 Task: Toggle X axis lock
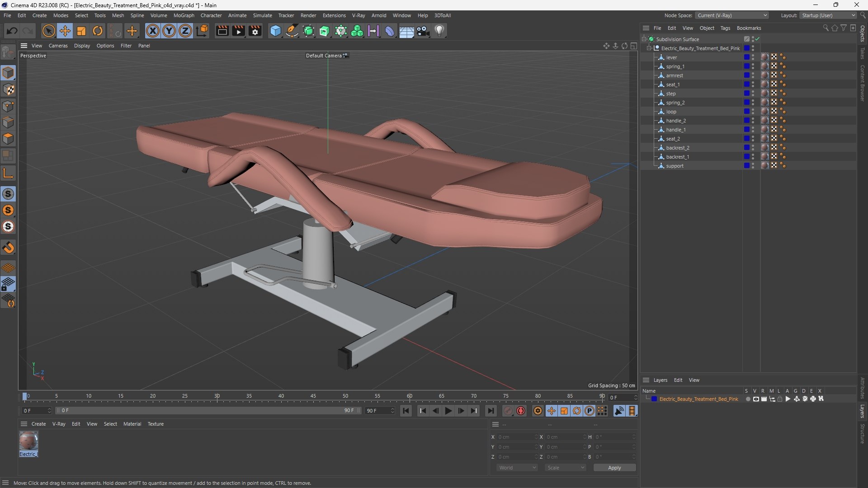(x=153, y=31)
